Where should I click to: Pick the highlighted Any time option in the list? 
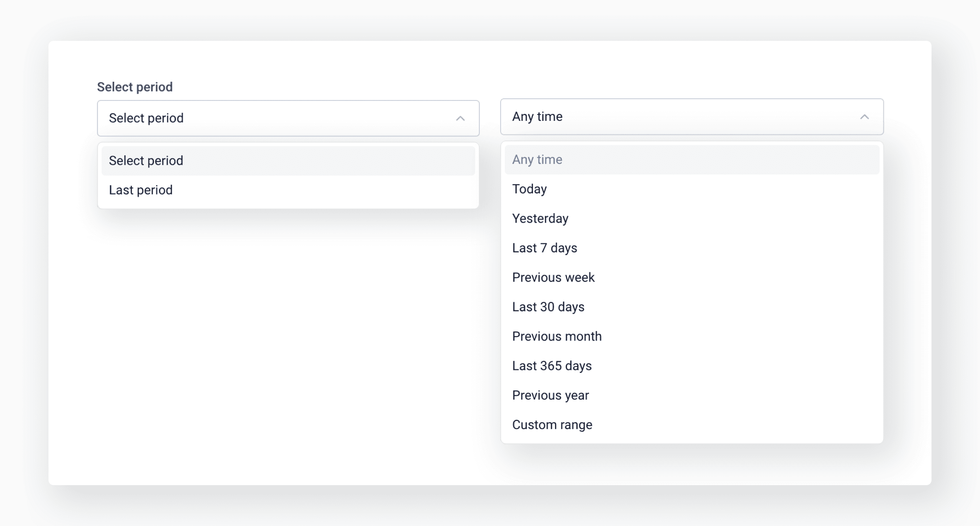(692, 160)
